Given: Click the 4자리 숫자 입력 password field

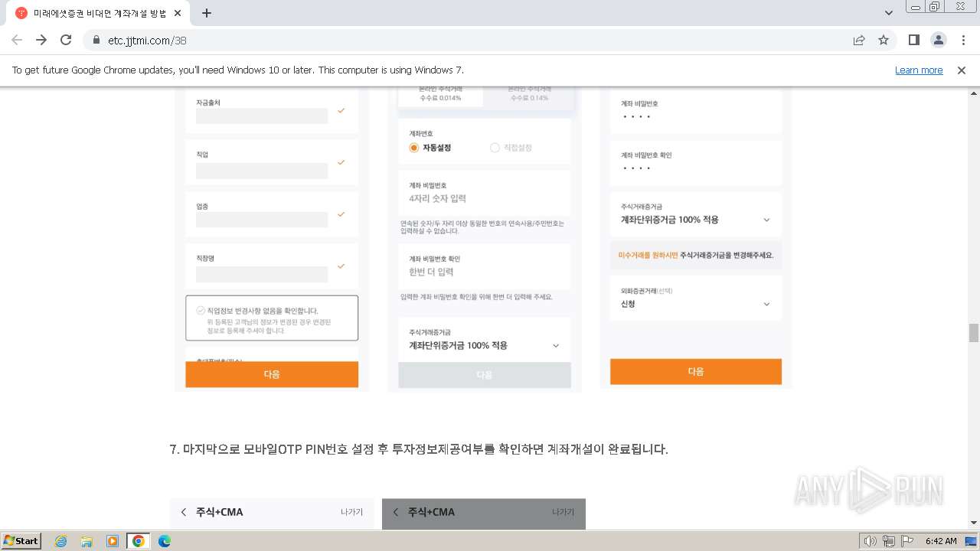Looking at the screenshot, I should point(485,199).
